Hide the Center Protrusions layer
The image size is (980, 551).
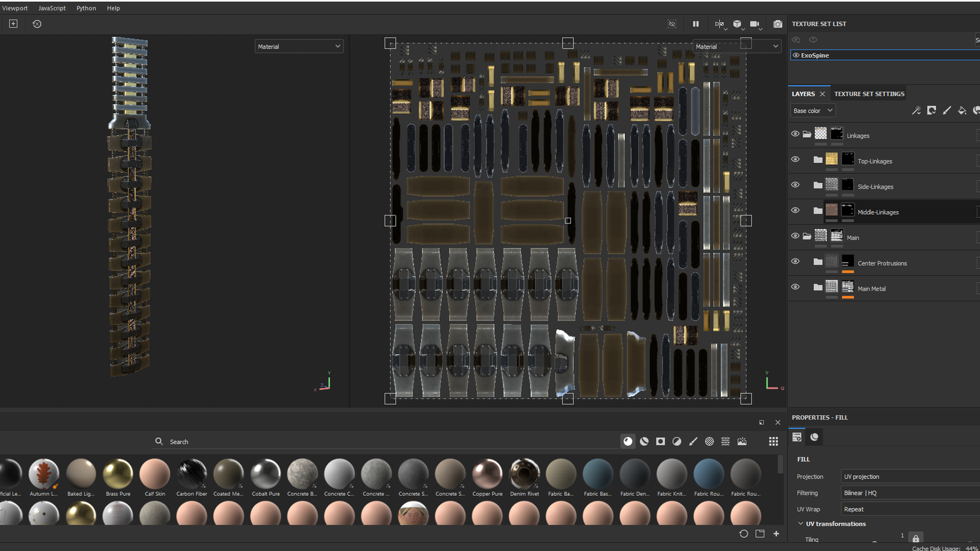pos(795,261)
